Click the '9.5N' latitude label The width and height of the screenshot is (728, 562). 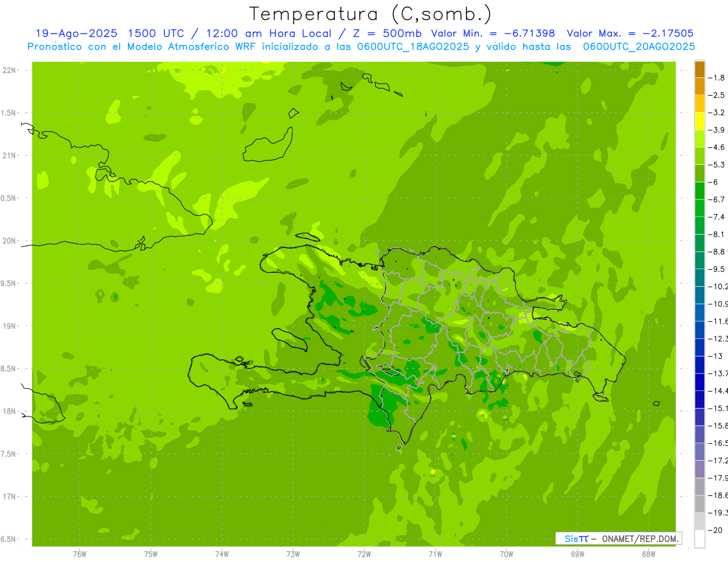[x=9, y=284]
